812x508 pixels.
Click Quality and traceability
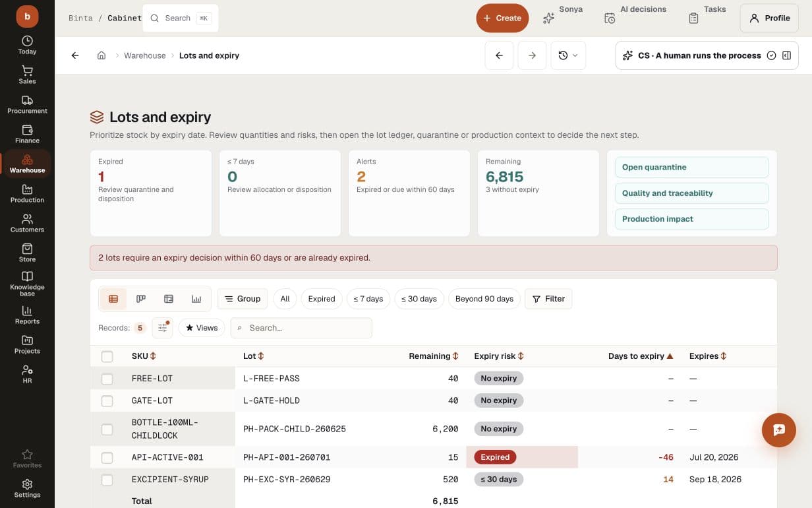(691, 193)
